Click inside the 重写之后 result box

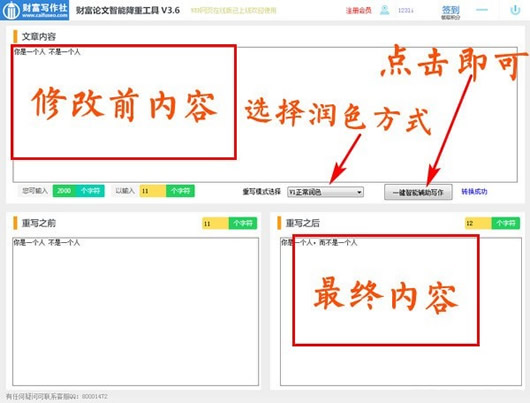tap(401, 311)
